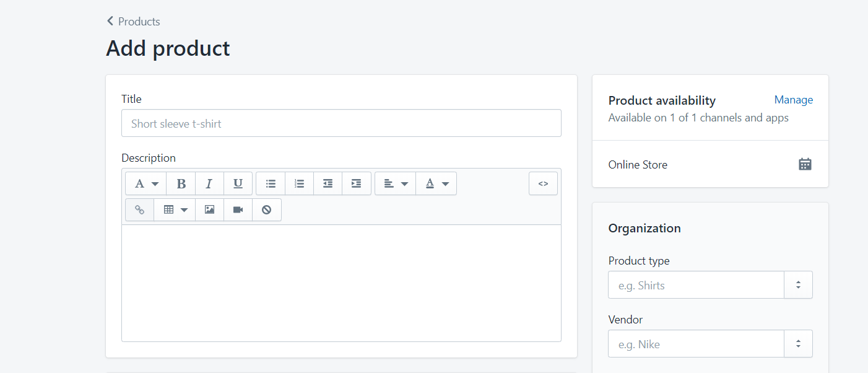
Task: Toggle bold formatting in description toolbar
Action: tap(181, 184)
